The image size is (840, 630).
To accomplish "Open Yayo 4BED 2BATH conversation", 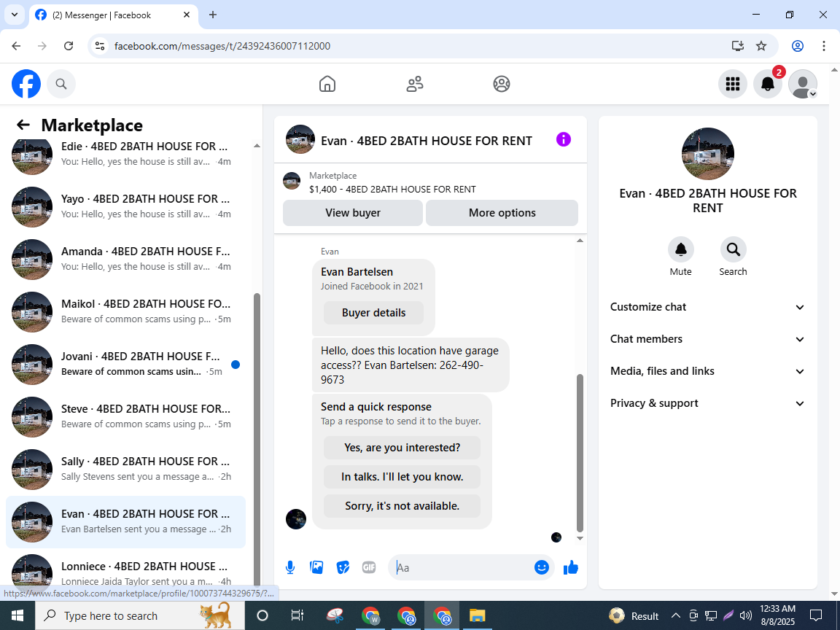I will pos(126,207).
